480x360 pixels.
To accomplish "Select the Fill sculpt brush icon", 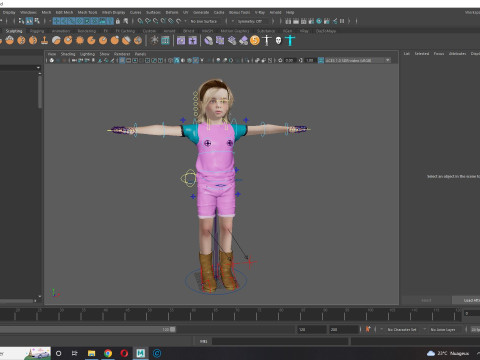I will [x=126, y=41].
